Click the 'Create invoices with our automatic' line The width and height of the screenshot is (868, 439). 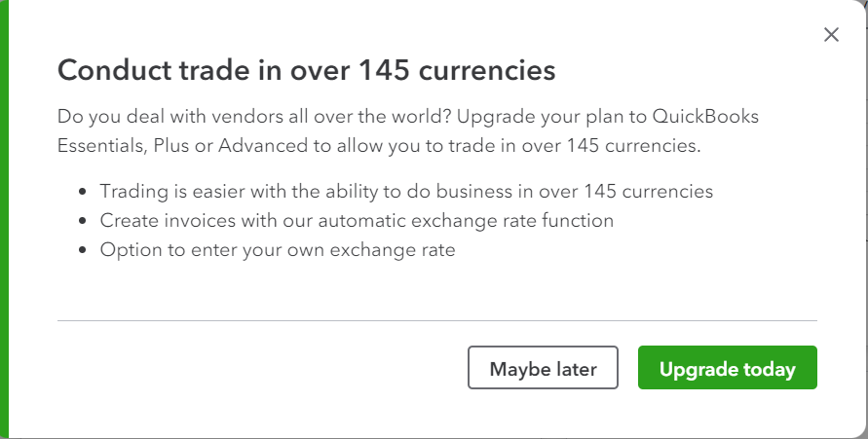coord(357,221)
